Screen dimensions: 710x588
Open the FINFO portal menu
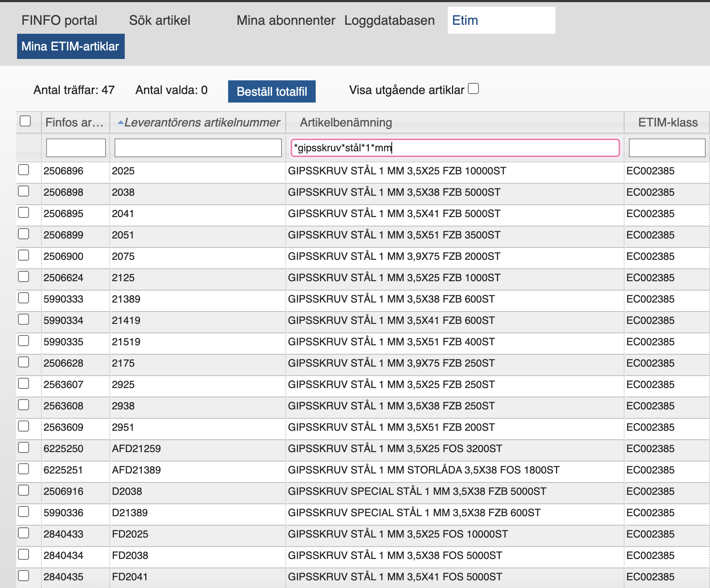point(59,21)
